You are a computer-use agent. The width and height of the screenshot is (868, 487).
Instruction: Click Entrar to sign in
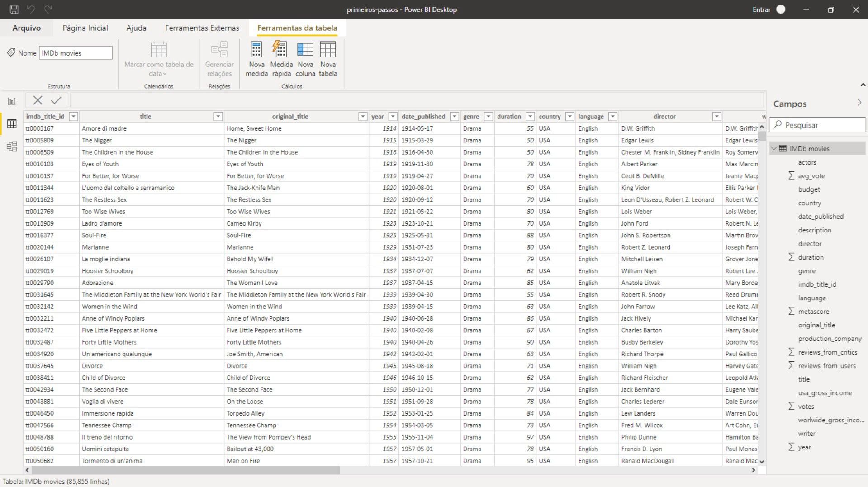point(761,9)
